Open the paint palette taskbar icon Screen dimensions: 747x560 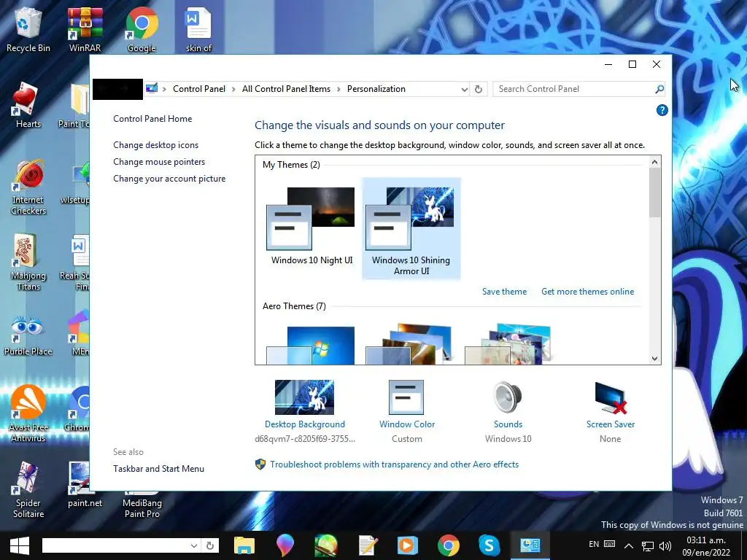(x=326, y=545)
